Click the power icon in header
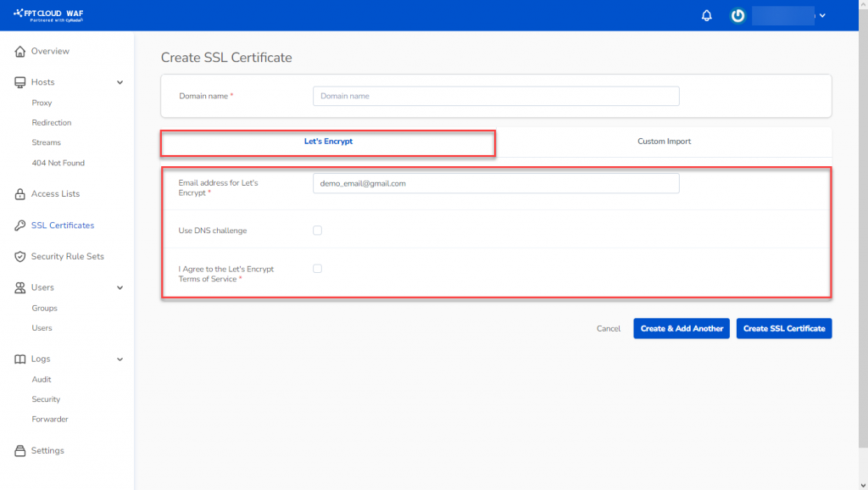868x490 pixels. coord(737,16)
